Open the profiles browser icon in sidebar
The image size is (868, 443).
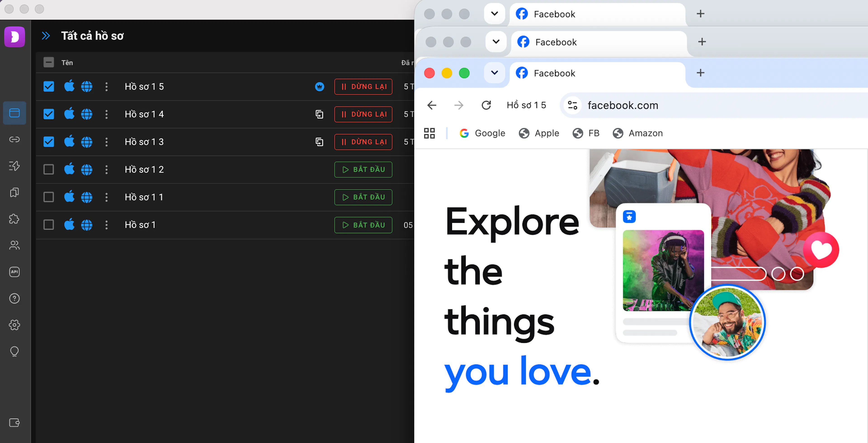click(x=14, y=113)
